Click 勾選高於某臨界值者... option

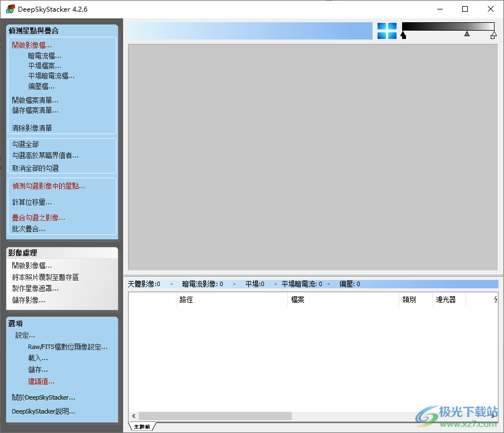pos(45,155)
